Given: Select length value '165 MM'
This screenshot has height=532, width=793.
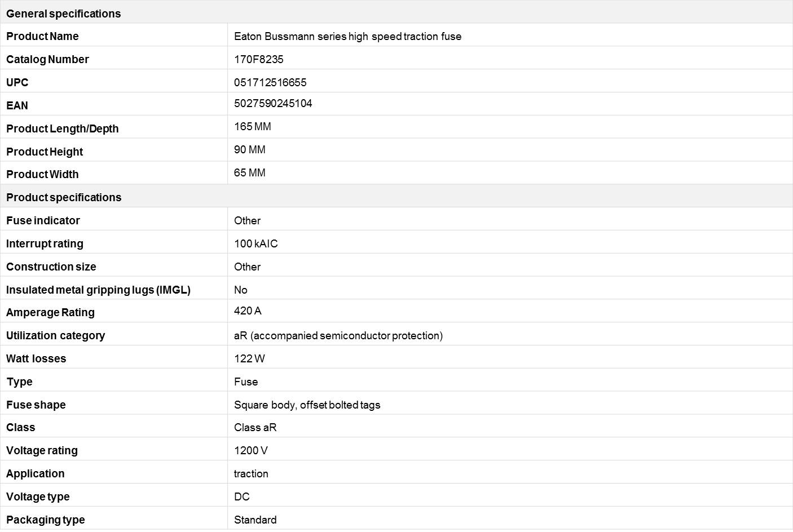Looking at the screenshot, I should point(252,126).
